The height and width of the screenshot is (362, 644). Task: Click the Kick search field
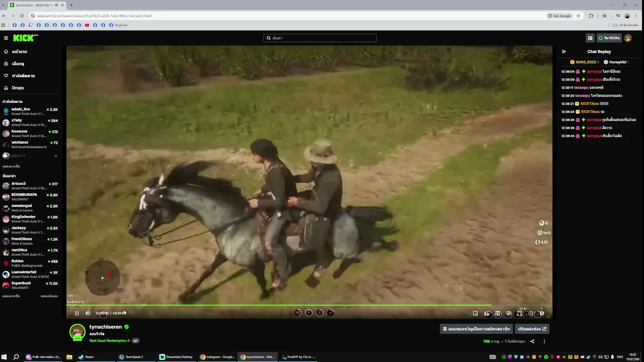tap(320, 38)
